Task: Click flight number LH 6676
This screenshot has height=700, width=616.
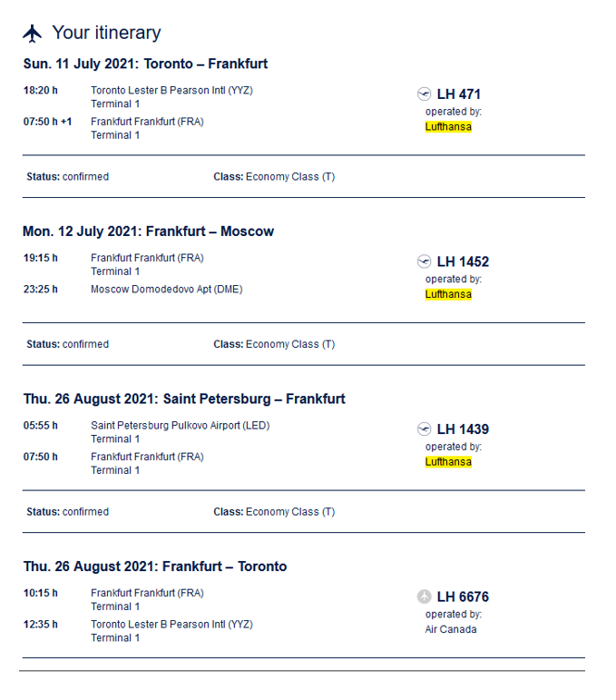Action: 463,596
